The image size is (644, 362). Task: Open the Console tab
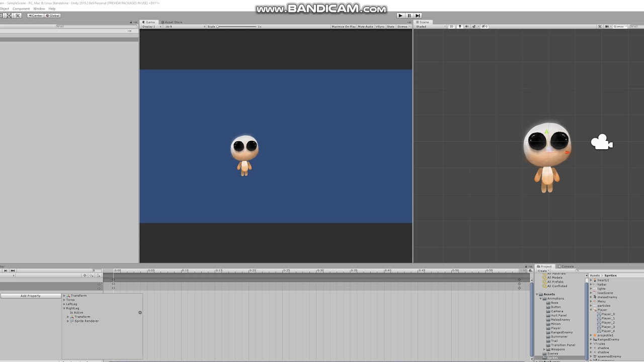[x=566, y=266]
